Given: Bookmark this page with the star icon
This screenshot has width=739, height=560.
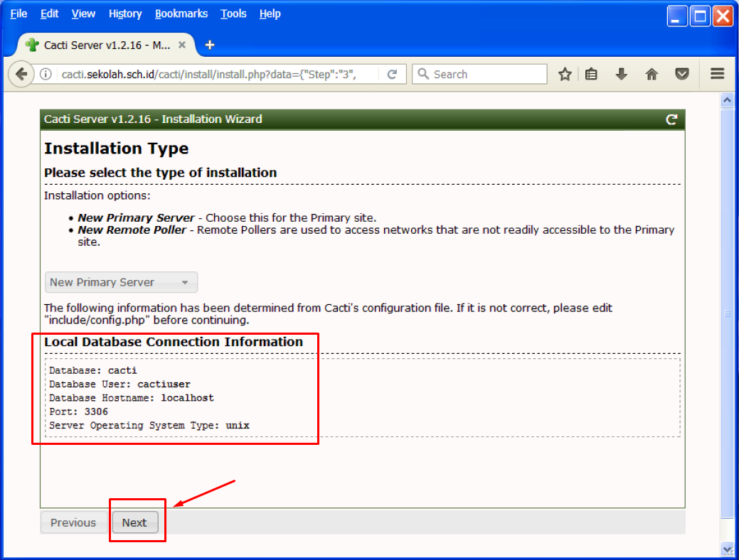Looking at the screenshot, I should pyautogui.click(x=565, y=74).
